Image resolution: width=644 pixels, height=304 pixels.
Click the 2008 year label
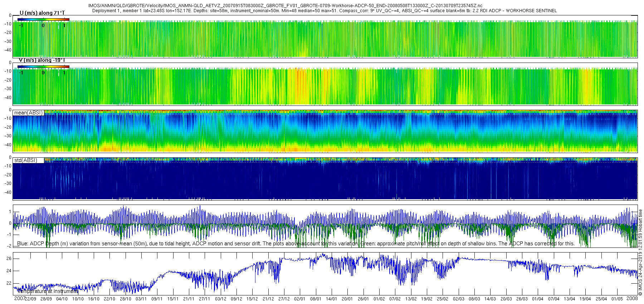click(632, 298)
